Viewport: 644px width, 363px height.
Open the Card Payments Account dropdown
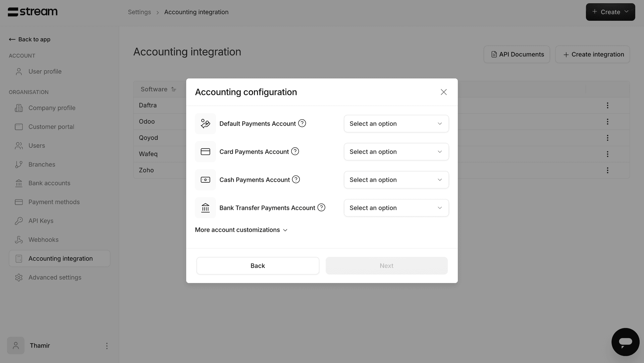(x=396, y=152)
